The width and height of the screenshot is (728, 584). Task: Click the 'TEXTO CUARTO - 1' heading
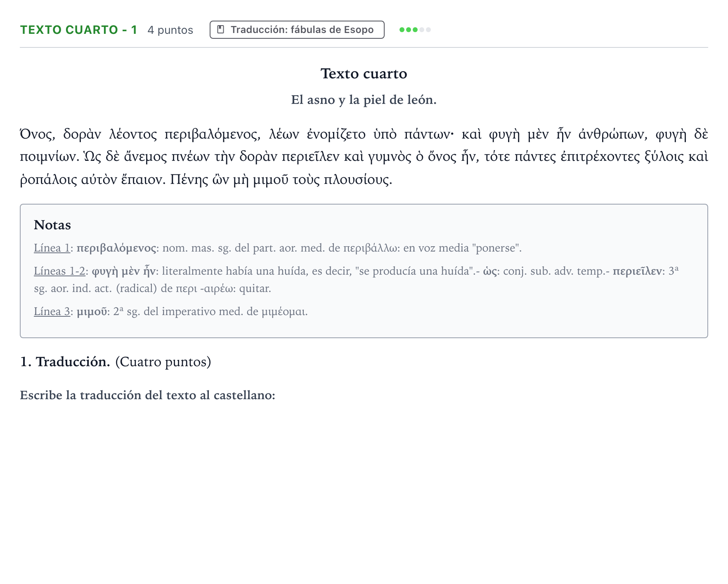coord(79,30)
